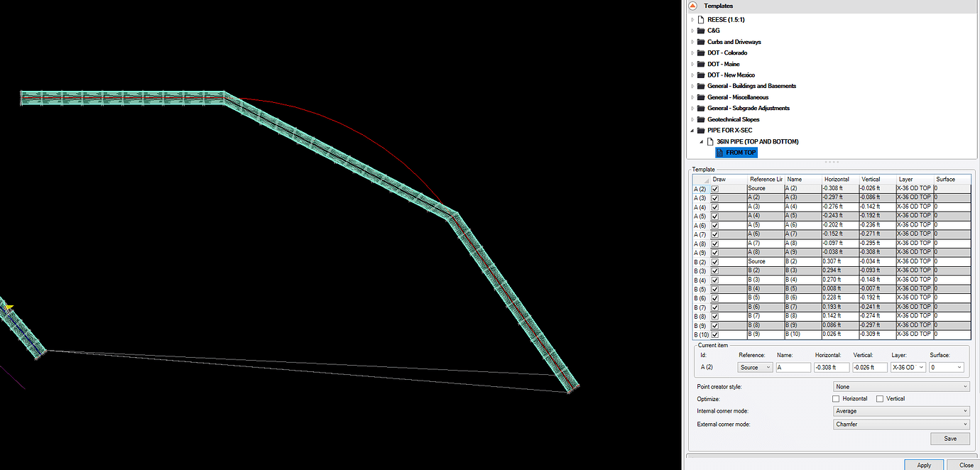The width and height of the screenshot is (980, 470).
Task: Click the panel splitter grip dots
Action: 832,162
